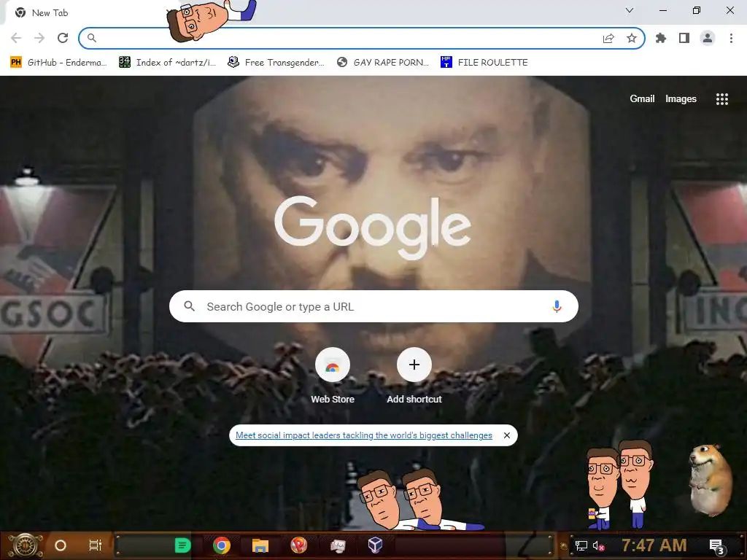Viewport: 747px width, 560px height.
Task: Click the Add shortcut button
Action: (414, 376)
